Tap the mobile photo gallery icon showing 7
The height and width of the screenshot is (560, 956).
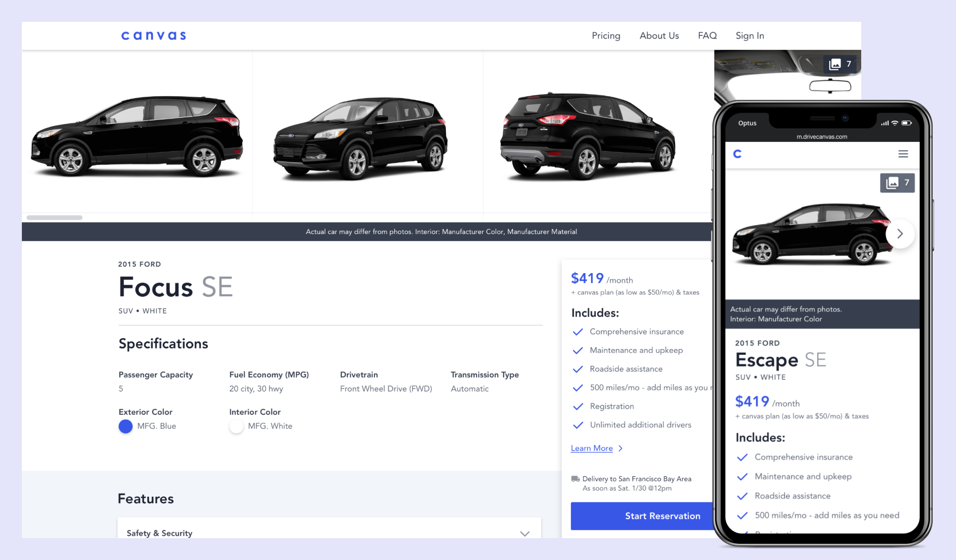tap(897, 183)
